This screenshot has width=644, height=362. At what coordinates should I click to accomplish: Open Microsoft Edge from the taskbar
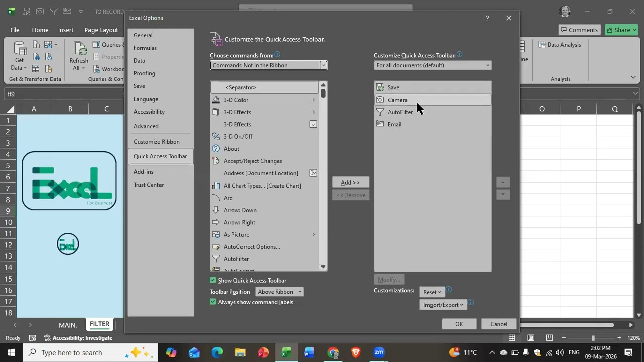click(217, 352)
